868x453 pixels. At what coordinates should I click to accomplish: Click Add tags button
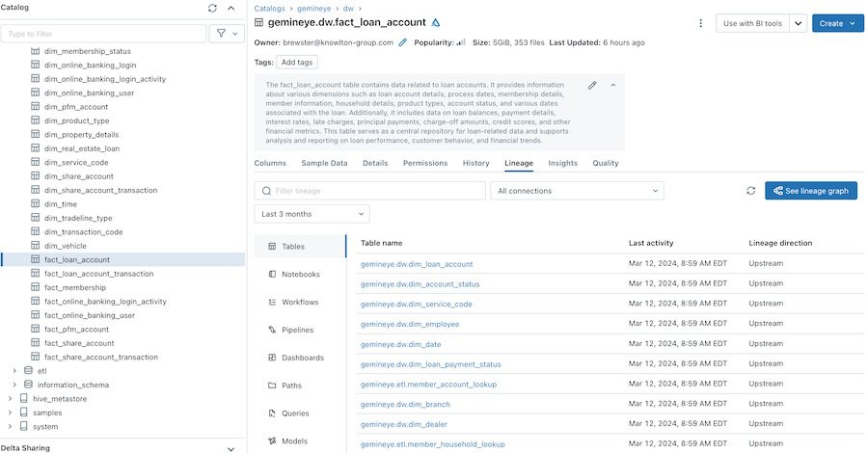click(x=297, y=63)
